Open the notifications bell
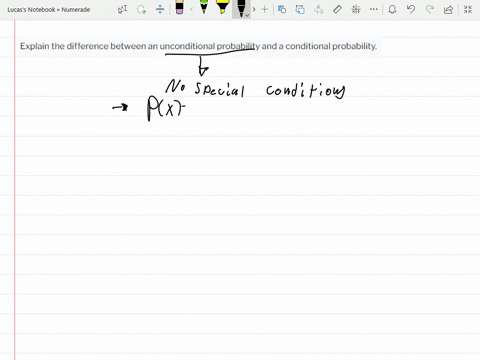This screenshot has height=360, width=480. [392, 9]
